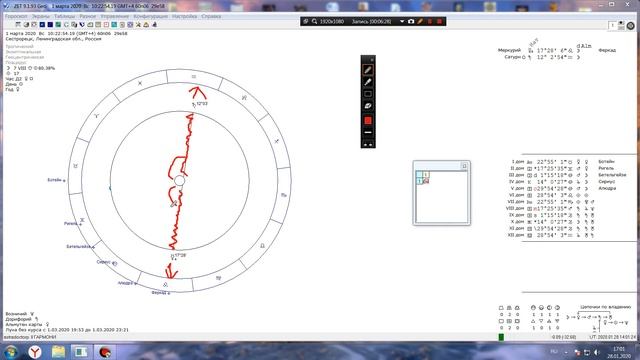Click the red ball app on the taskbar
This screenshot has height=360, width=640.
coord(105,351)
